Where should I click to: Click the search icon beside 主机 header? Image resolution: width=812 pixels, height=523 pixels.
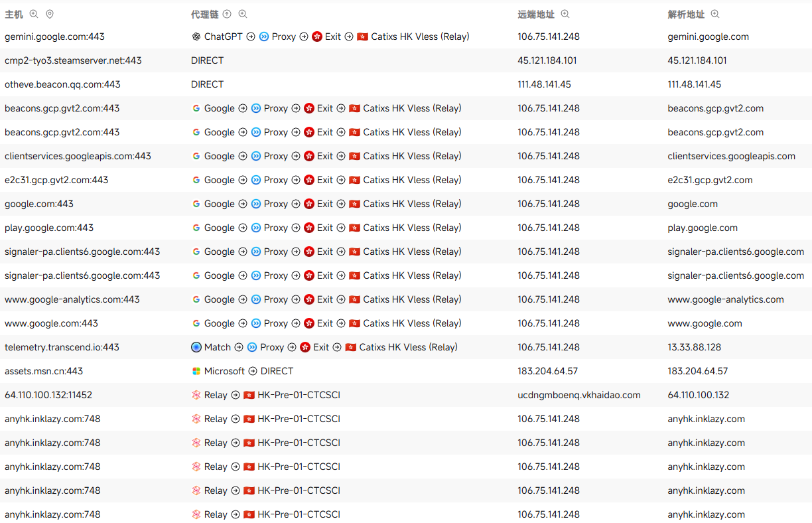tap(34, 14)
